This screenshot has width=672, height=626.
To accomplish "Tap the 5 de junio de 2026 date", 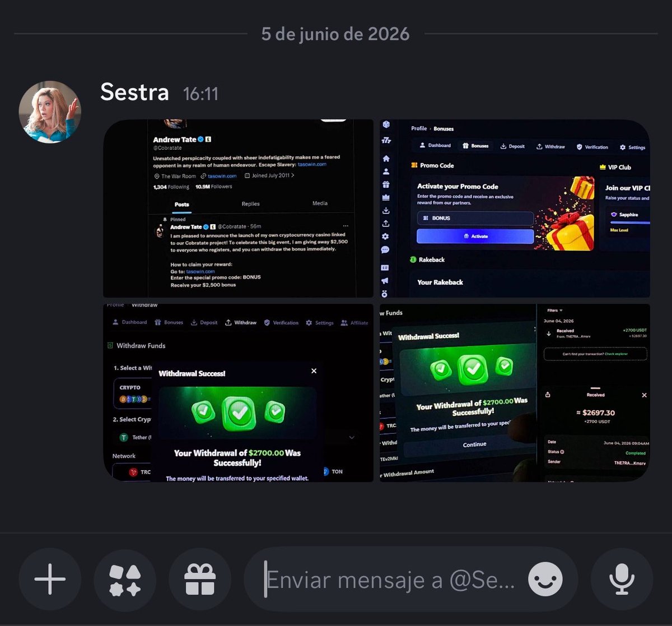I will (x=335, y=34).
